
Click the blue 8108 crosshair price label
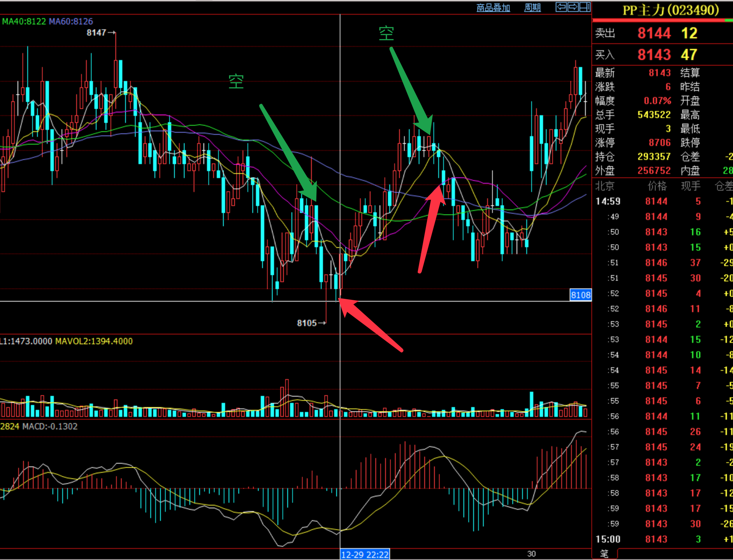tap(580, 295)
